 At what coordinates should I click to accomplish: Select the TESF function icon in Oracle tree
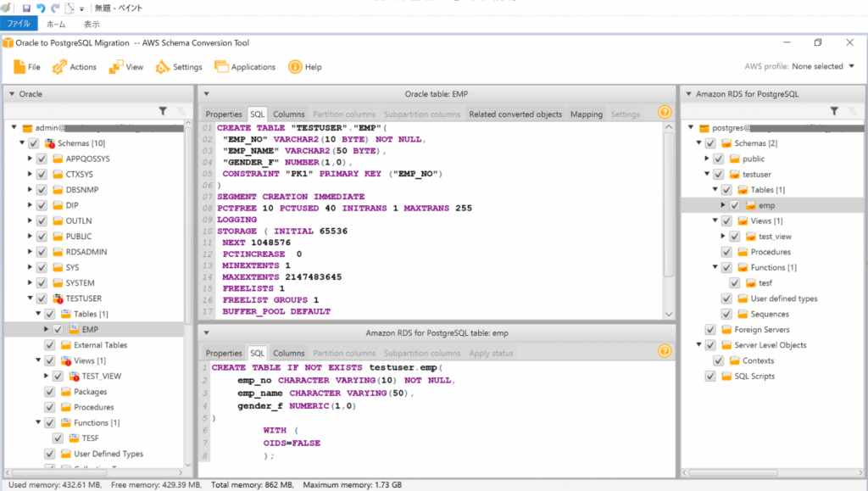75,438
